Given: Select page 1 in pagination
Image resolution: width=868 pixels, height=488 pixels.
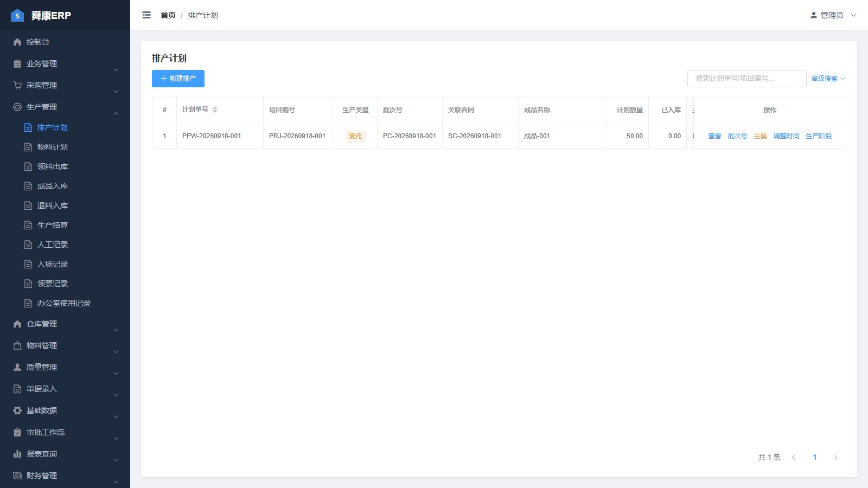Looking at the screenshot, I should point(814,457).
